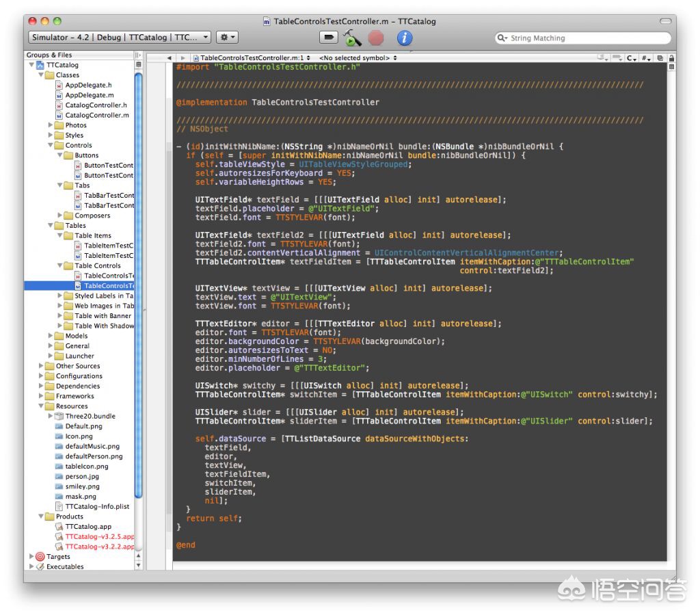This screenshot has height=615, width=700.
Task: Click the Build and Run hammer icon
Action: [x=352, y=38]
